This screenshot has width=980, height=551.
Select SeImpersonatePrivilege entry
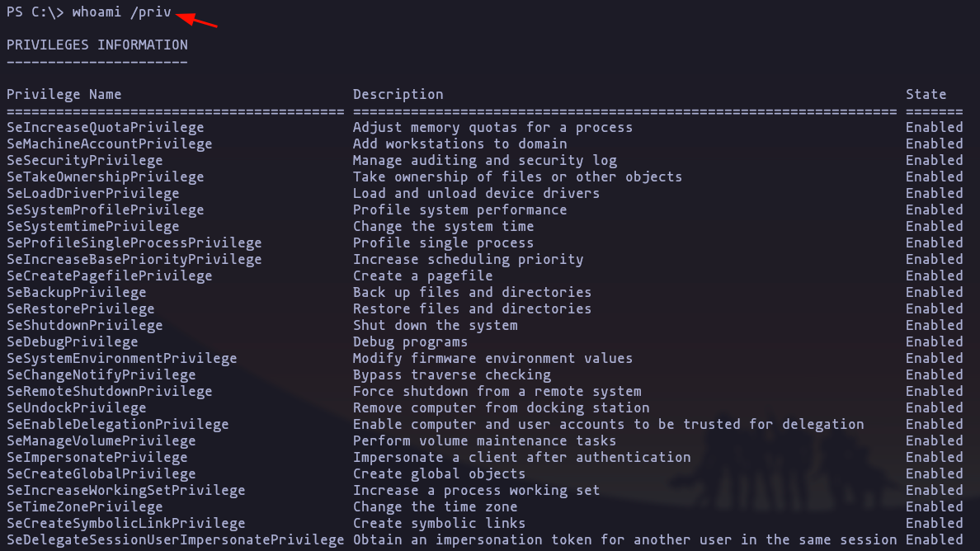[x=97, y=457]
